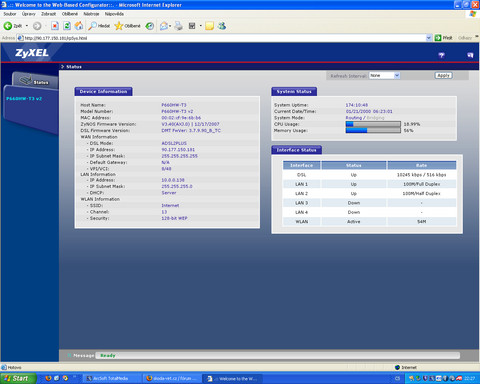Open the Úpravy menu
Screen dimensions: 480x384
pos(29,14)
